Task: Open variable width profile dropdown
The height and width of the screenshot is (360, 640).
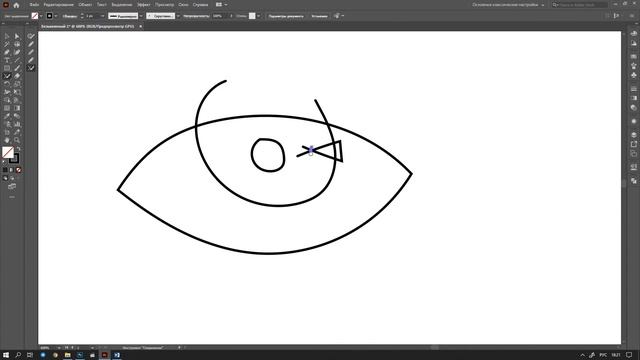Action: pyautogui.click(x=141, y=16)
